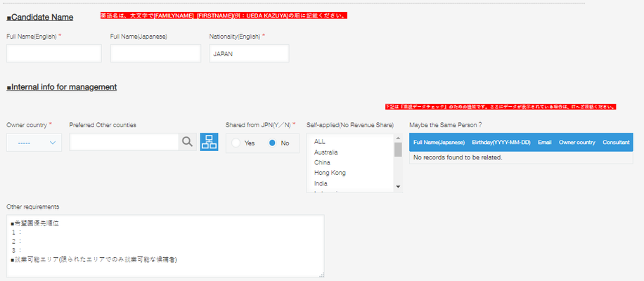Choose Hong Kong in the Self-applied list
Image resolution: width=644 pixels, height=281 pixels.
tap(330, 173)
